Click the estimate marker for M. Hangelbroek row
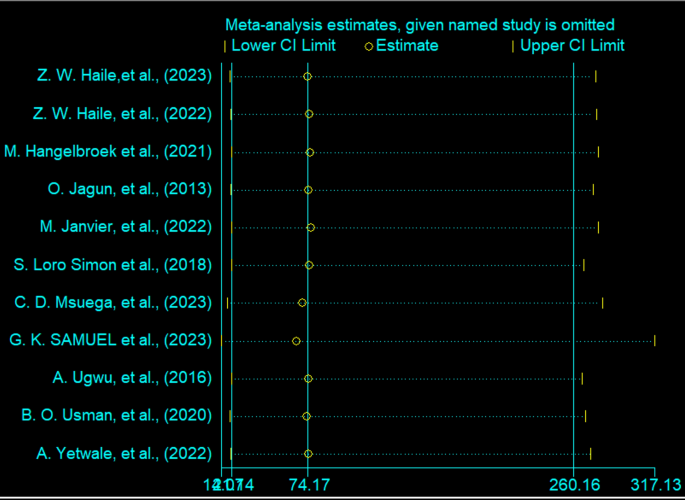The height and width of the screenshot is (500, 685). click(x=310, y=152)
